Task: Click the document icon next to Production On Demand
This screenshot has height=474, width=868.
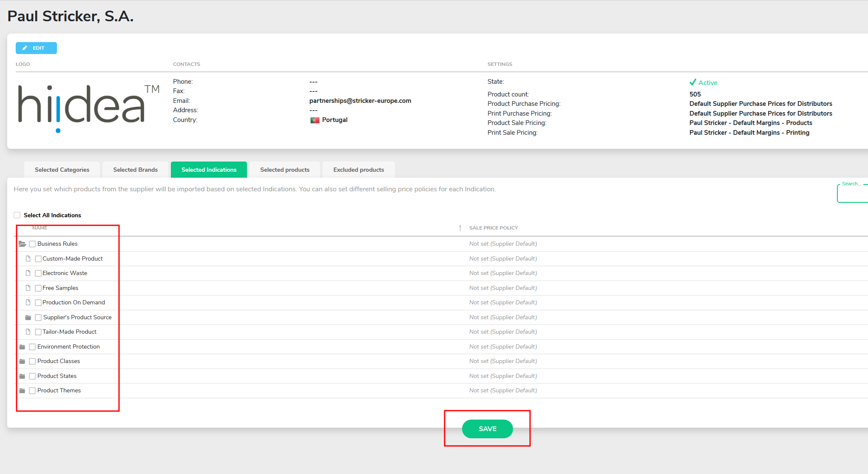Action: [x=28, y=302]
